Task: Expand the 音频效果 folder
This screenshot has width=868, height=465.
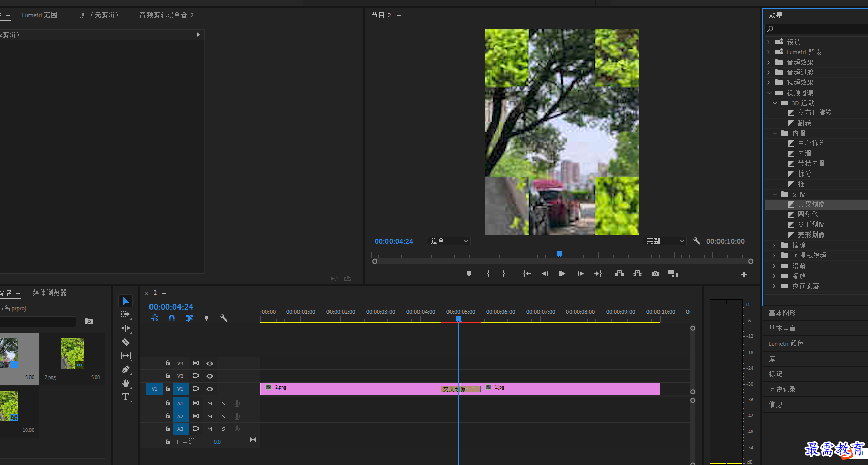Action: (x=769, y=62)
